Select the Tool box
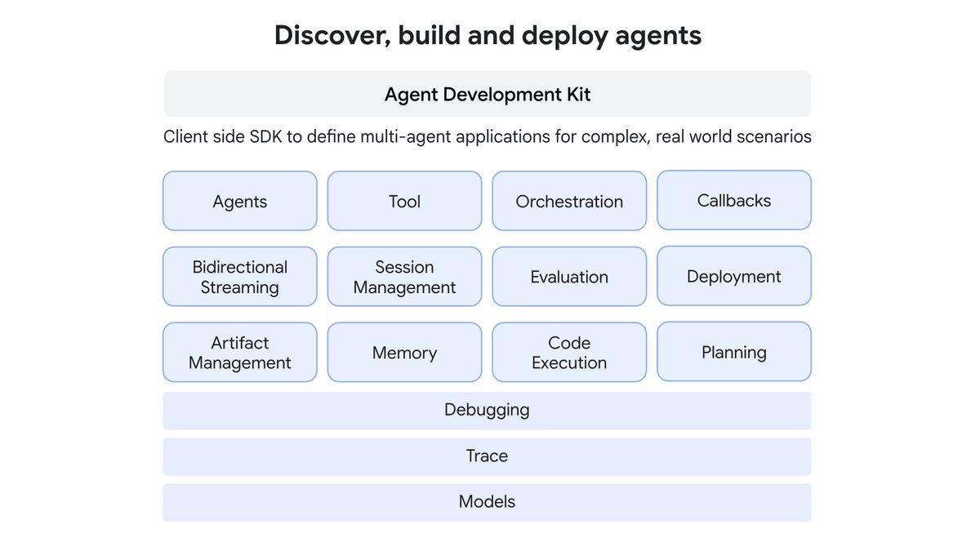Screen dimensions: 980x551 [405, 201]
